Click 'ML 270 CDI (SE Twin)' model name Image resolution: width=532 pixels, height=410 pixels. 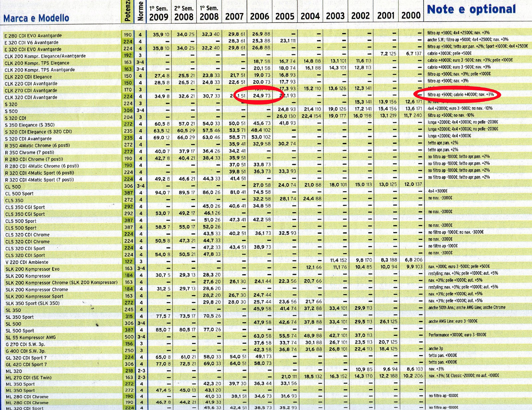[29, 378]
